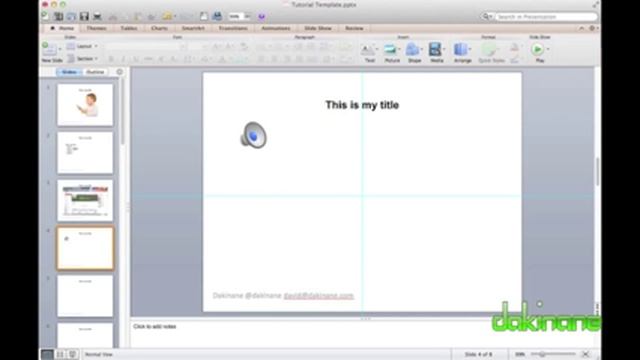Open the Review ribbon tab
This screenshot has height=360, width=640.
click(x=354, y=28)
